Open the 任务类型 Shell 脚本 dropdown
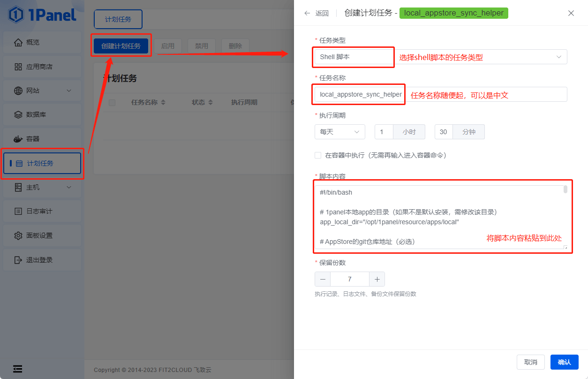The image size is (588, 379). 441,57
